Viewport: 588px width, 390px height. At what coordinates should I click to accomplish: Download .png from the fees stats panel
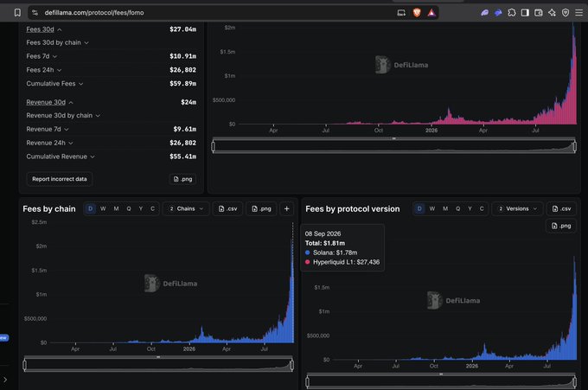182,179
